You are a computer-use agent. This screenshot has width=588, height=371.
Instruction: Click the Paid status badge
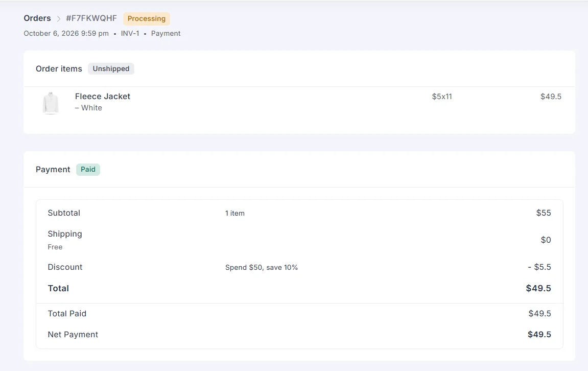click(88, 170)
